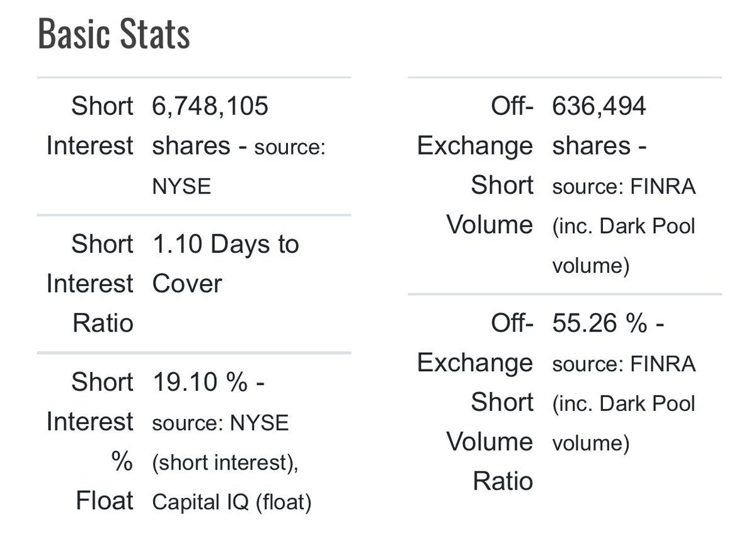Select the Short Interest Ratio label
756x547 pixels.
[x=90, y=284]
